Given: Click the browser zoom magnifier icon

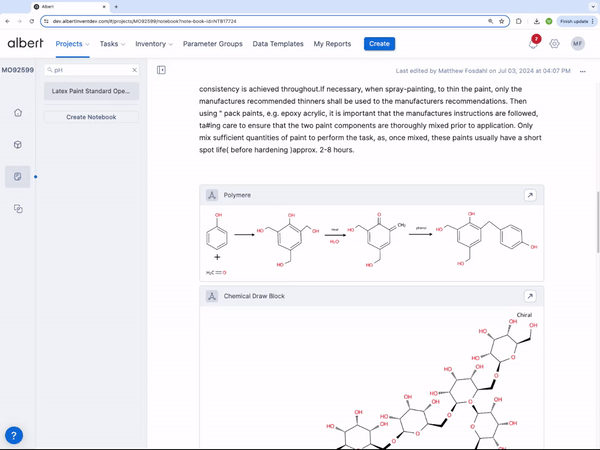Looking at the screenshot, I should pos(490,21).
